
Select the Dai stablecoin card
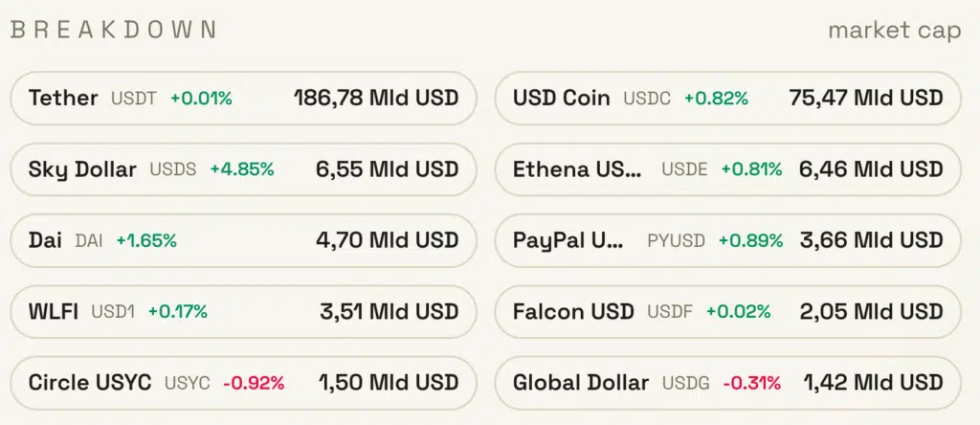(45, 240)
